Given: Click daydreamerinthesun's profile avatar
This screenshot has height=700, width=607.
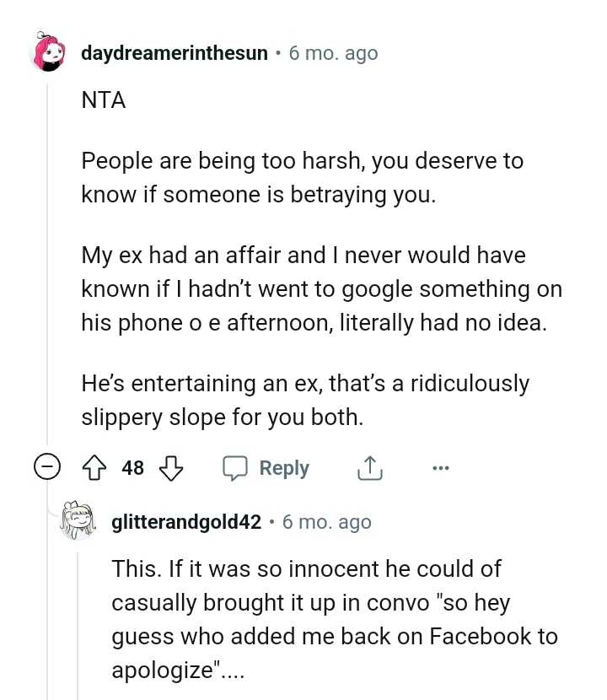Looking at the screenshot, I should (x=49, y=52).
